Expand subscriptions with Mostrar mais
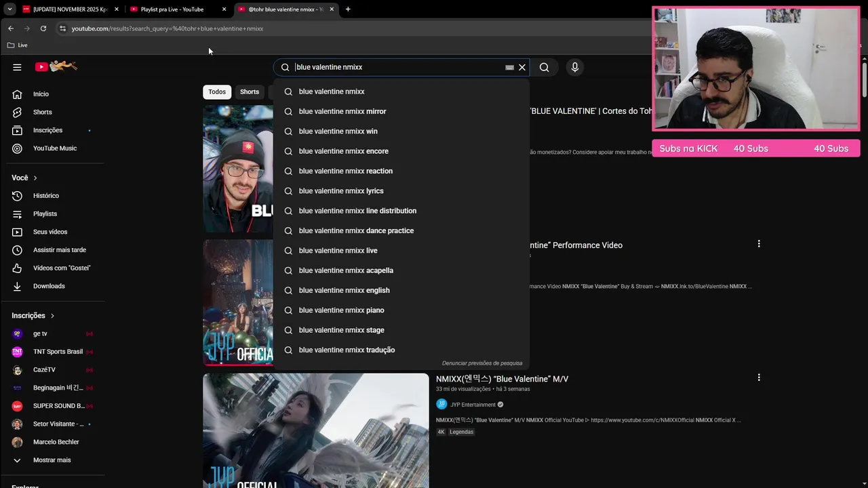The image size is (868, 488). coord(52,460)
